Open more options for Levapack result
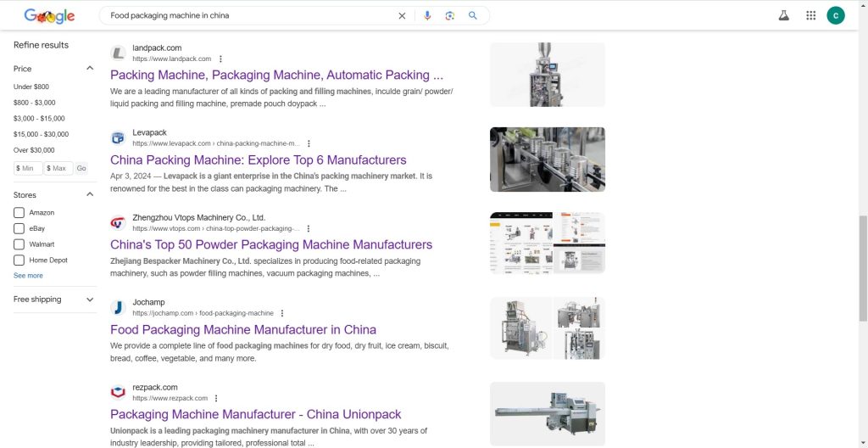Screen dimensions: 868x448 click(x=309, y=143)
